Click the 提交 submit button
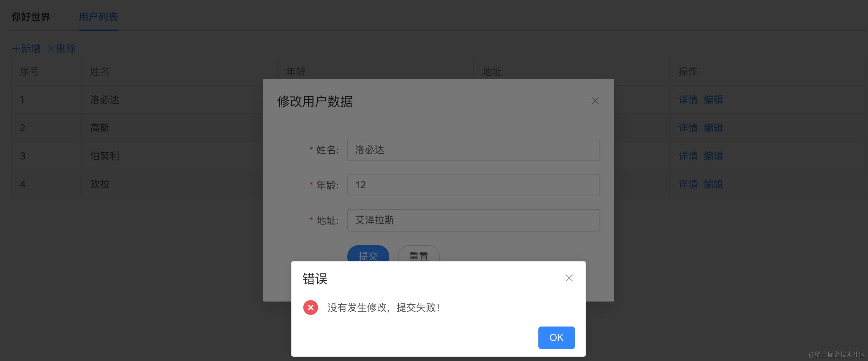868x361 pixels. 368,254
